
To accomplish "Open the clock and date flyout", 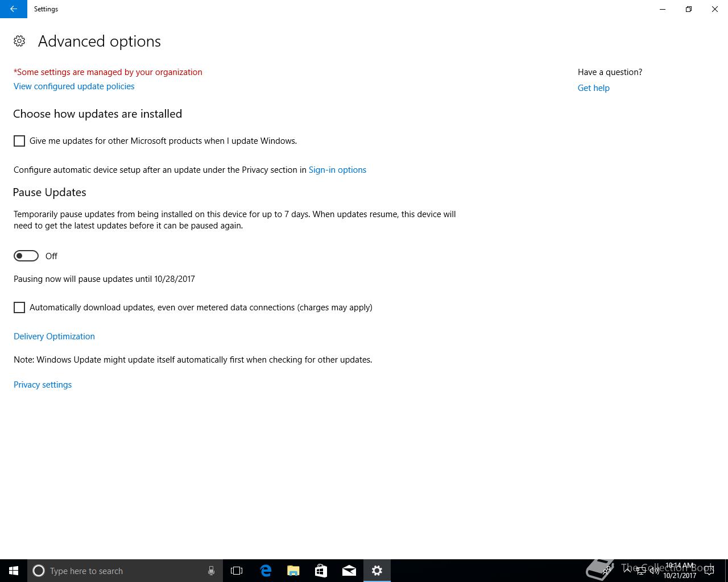I will [x=680, y=571].
